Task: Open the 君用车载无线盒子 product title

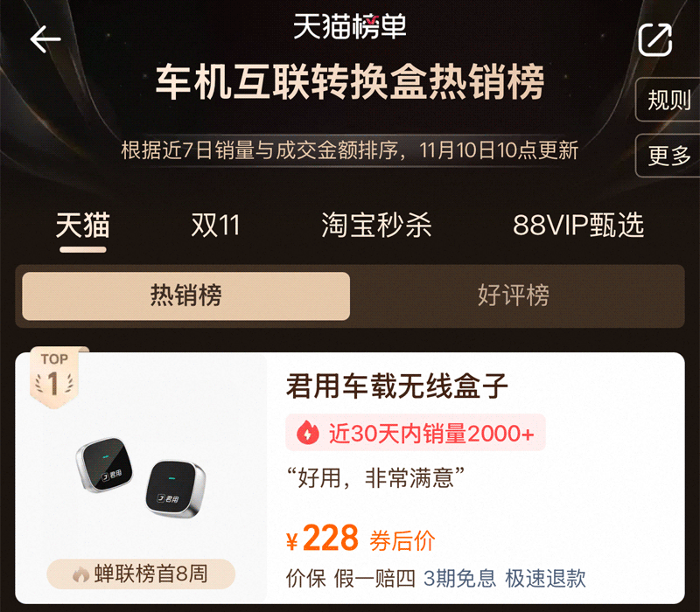Action: click(397, 386)
